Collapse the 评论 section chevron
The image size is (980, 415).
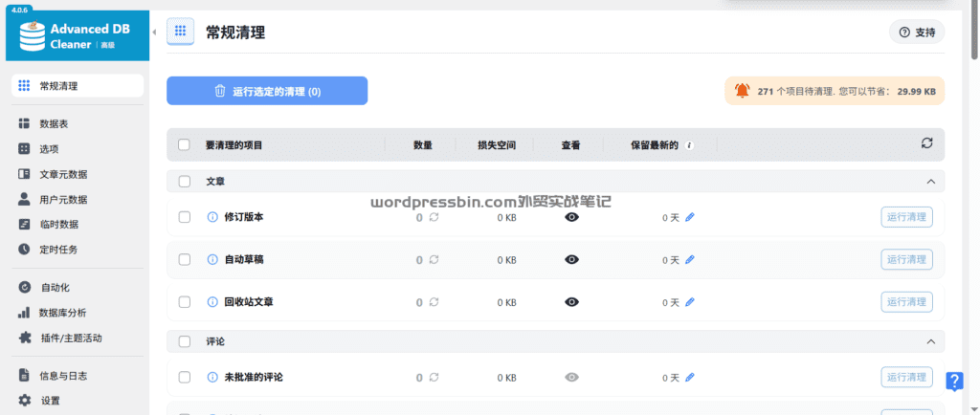pos(930,342)
